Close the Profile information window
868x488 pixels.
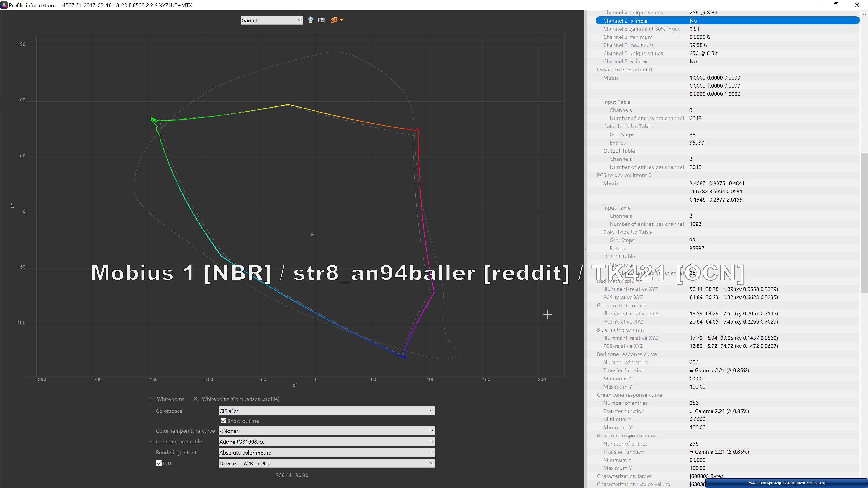(x=857, y=5)
